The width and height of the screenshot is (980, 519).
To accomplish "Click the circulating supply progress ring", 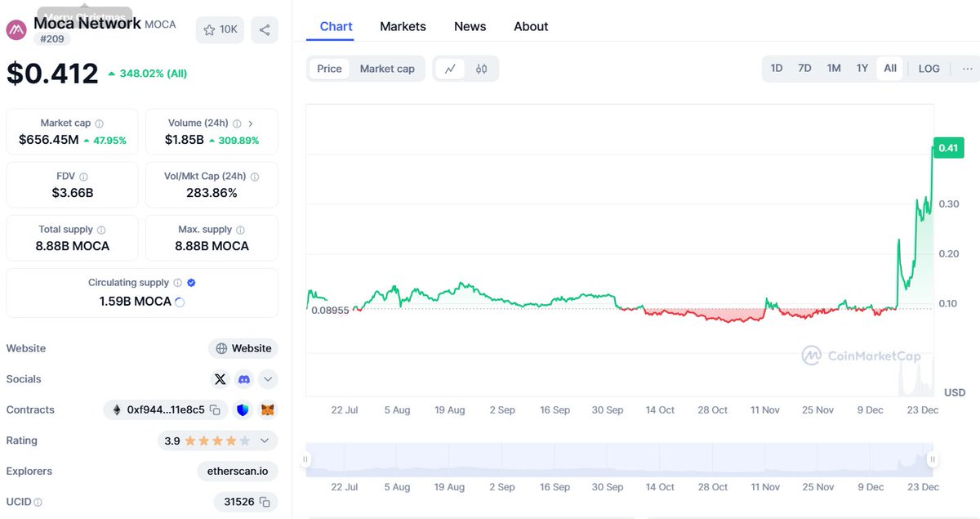I will pos(180,302).
